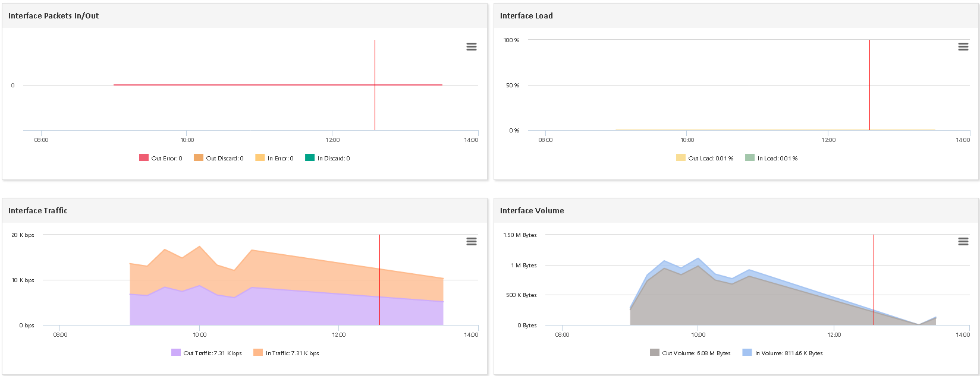The height and width of the screenshot is (376, 980).
Task: Open the Interface Traffic chart hamburger menu
Action: click(472, 242)
